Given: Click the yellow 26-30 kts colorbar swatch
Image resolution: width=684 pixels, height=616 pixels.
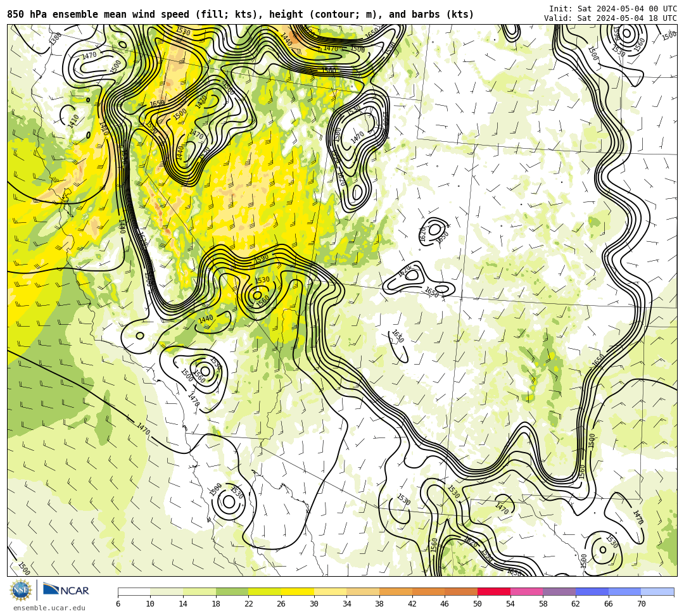Looking at the screenshot, I should 298,591.
